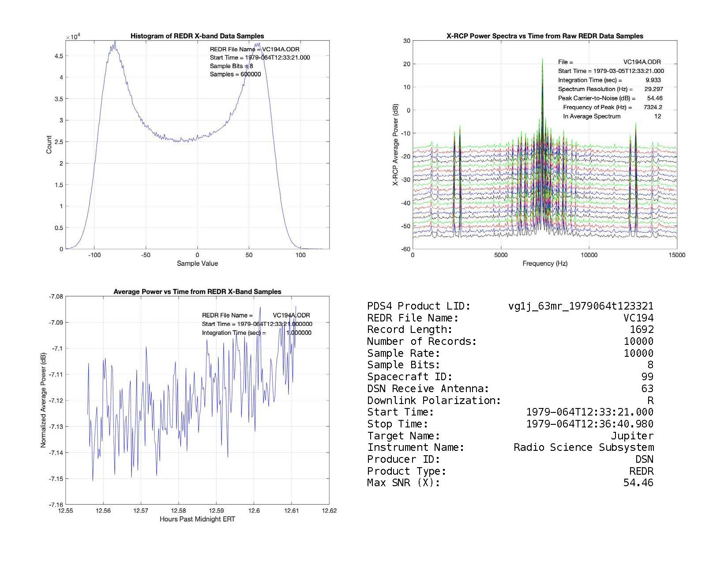The image size is (728, 563).
Task: Select the Target Name value 'Jupiter'
Action: (x=632, y=436)
